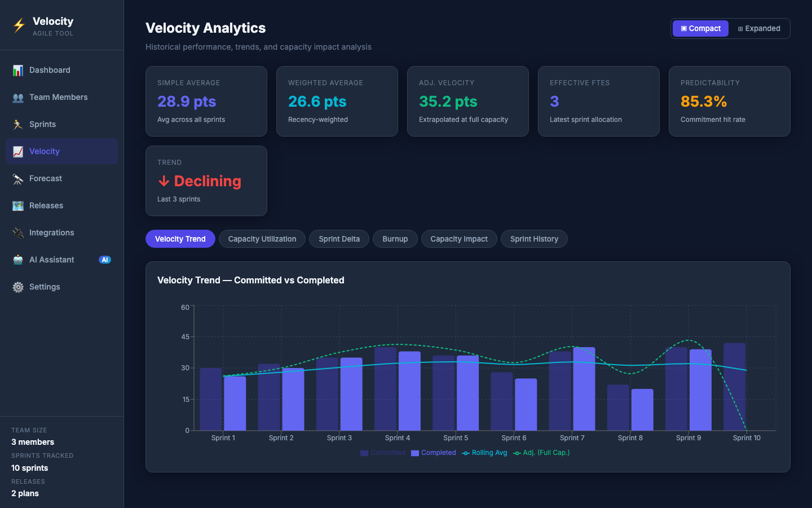Click the '2 plans' releases text

(25, 493)
